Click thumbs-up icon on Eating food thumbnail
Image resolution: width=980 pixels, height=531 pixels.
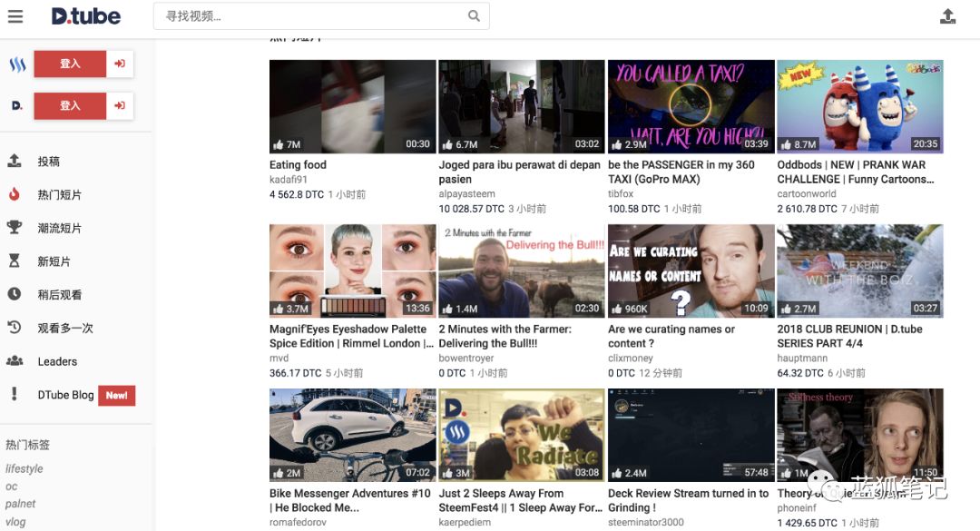coord(279,144)
